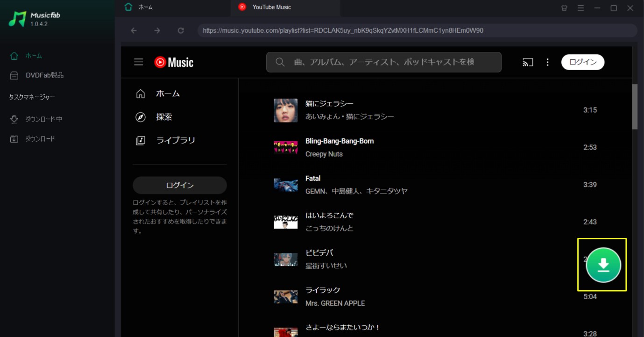The width and height of the screenshot is (644, 337).
Task: Select the song title 猫にジェラシー
Action: (329, 104)
